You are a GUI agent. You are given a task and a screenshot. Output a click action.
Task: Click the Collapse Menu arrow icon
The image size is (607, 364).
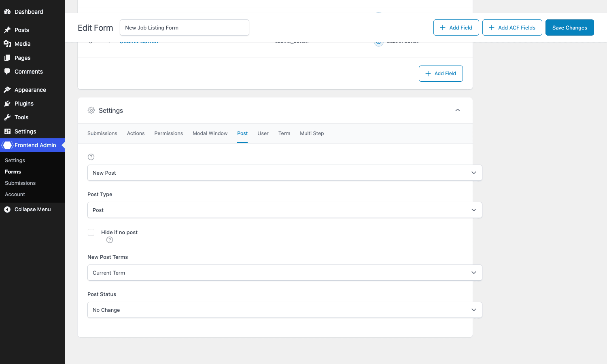pyautogui.click(x=7, y=210)
